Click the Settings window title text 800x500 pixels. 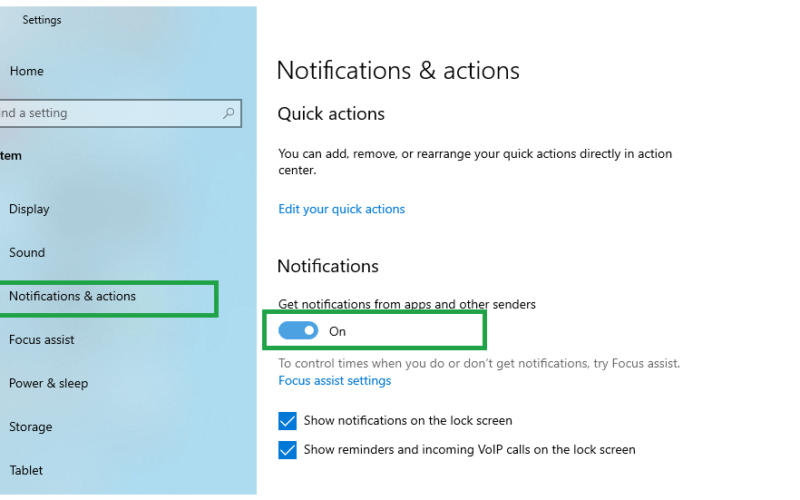click(x=42, y=20)
